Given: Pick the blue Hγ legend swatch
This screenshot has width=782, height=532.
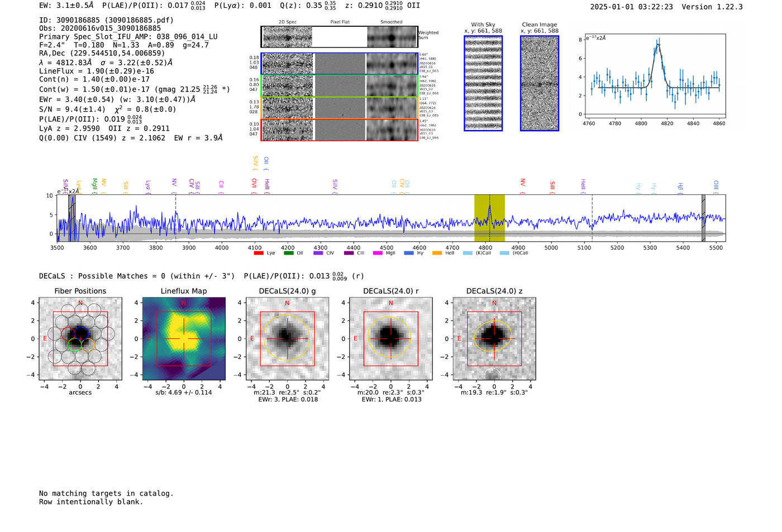Looking at the screenshot, I should 409,253.
